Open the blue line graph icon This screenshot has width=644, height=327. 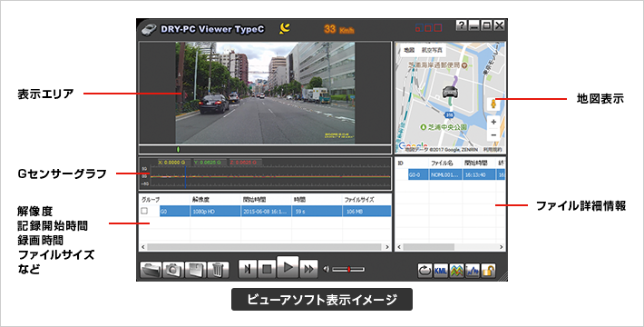pos(473,271)
